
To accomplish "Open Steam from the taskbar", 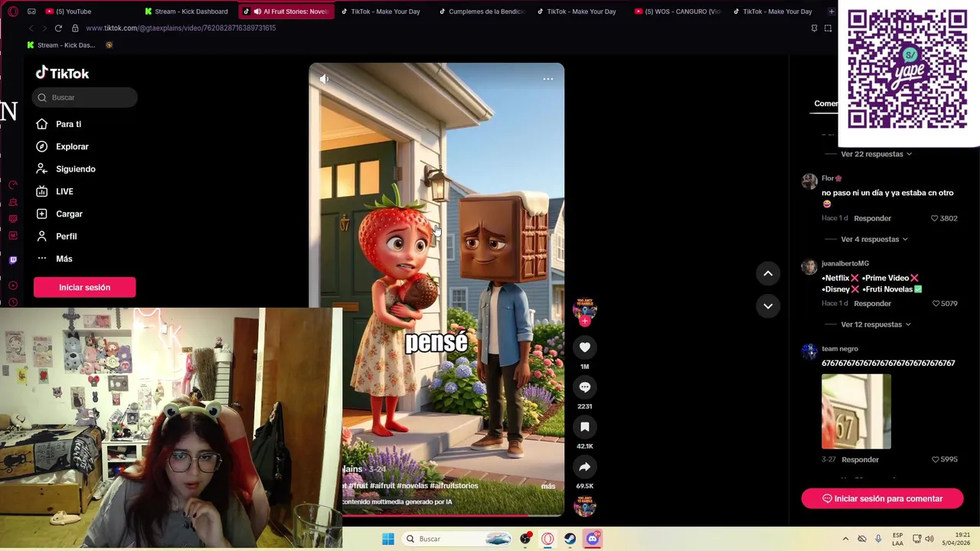I will 570,539.
